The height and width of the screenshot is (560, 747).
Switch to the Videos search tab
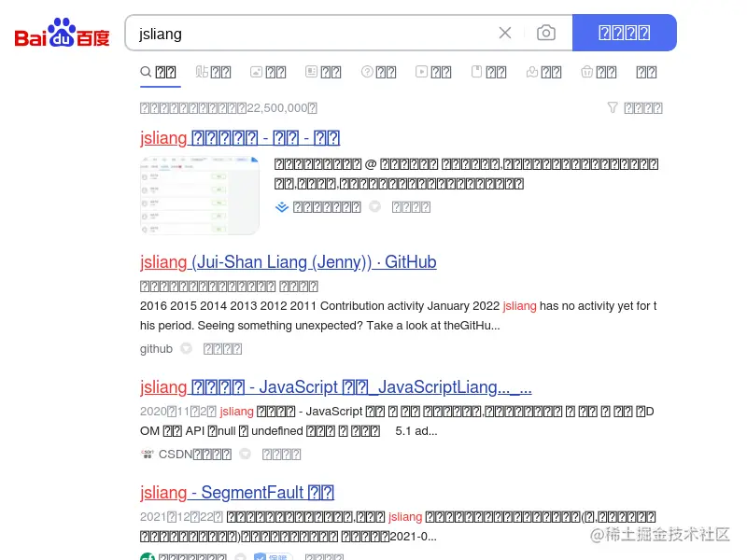(433, 72)
